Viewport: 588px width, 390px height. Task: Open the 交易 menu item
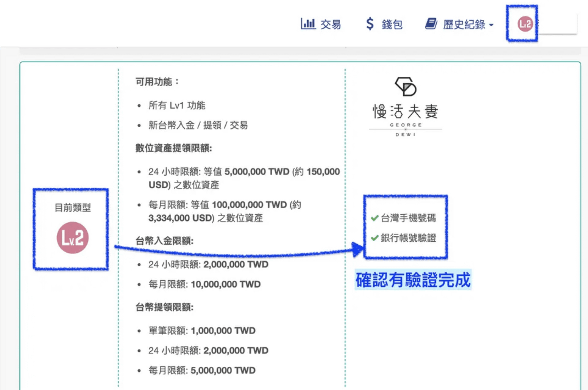coord(331,25)
